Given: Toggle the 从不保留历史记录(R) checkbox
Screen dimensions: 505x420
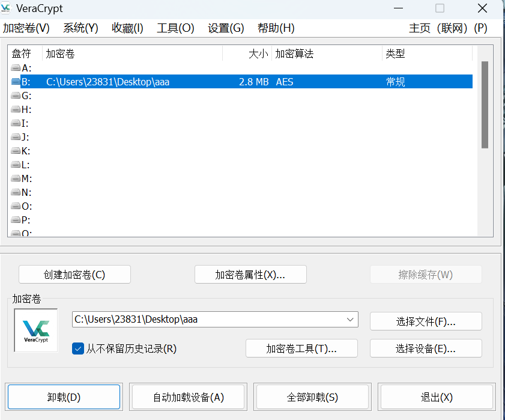Looking at the screenshot, I should pos(78,348).
